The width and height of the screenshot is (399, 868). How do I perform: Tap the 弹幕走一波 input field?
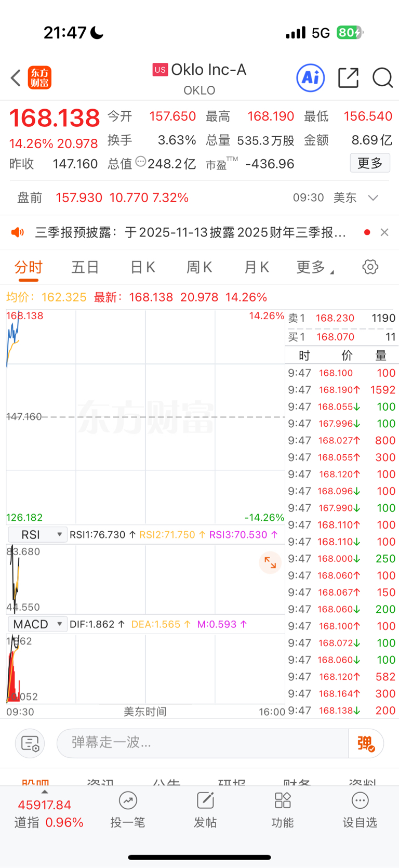point(203,744)
